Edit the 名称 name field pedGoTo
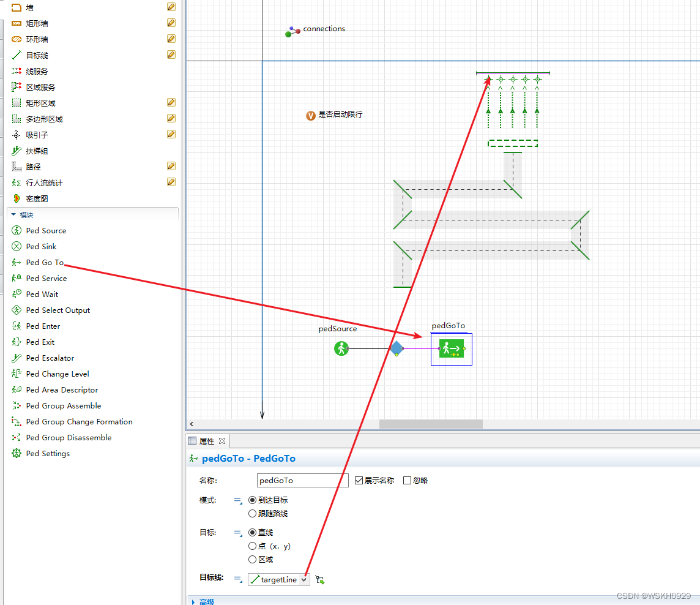The width and height of the screenshot is (700, 605). [x=303, y=480]
